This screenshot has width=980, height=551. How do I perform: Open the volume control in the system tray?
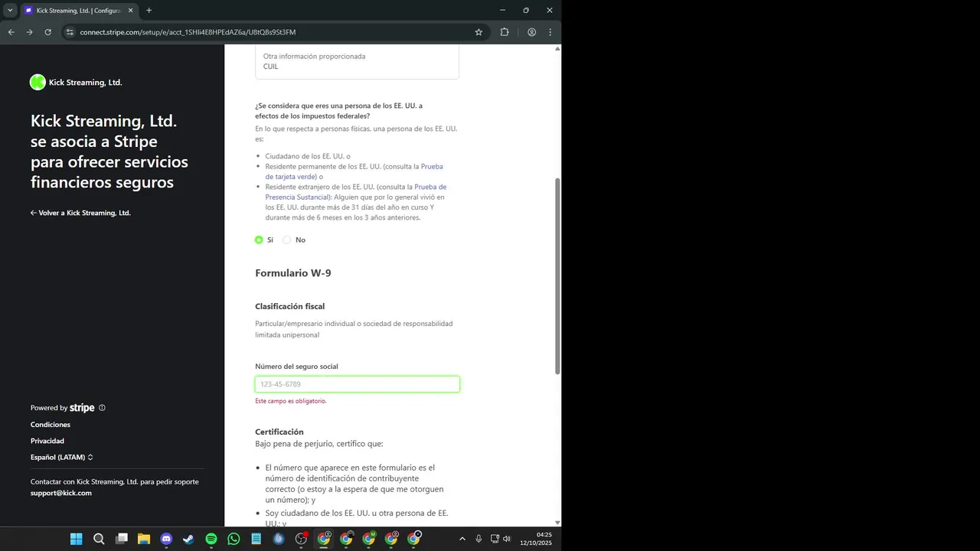pos(507,539)
